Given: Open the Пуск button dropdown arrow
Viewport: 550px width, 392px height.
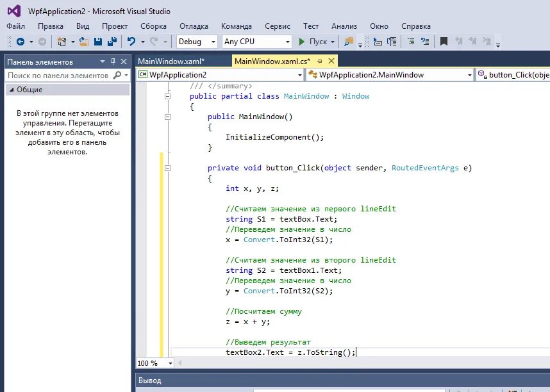Looking at the screenshot, I should click(333, 42).
